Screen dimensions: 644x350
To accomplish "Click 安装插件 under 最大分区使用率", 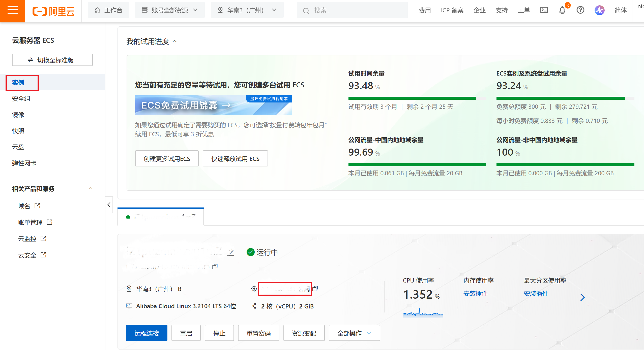I will pos(536,293).
